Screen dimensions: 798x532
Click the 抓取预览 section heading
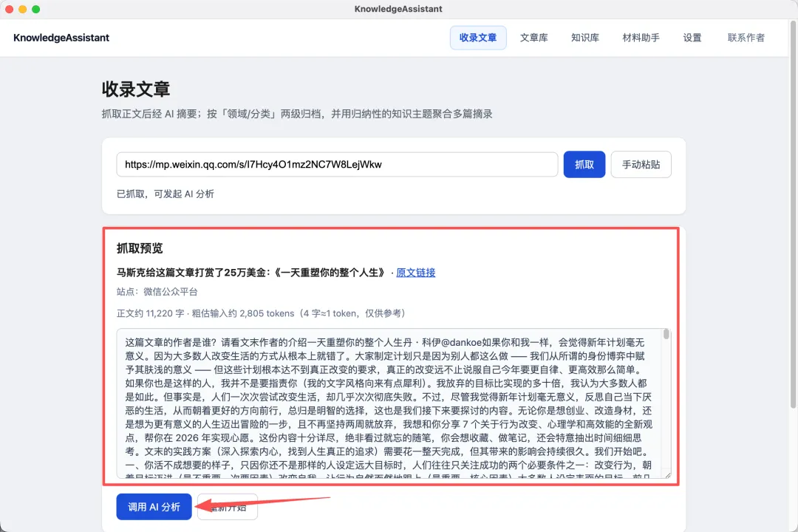(x=140, y=248)
